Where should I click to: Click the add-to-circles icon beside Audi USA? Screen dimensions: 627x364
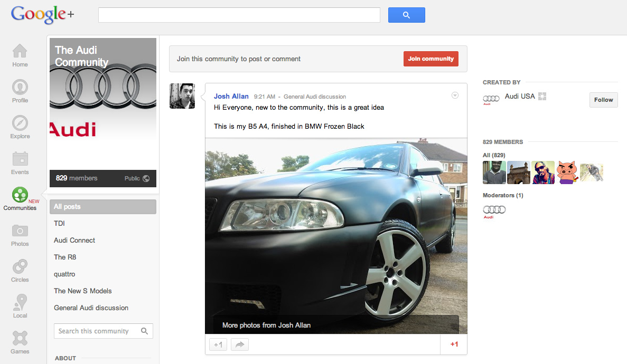pyautogui.click(x=542, y=97)
